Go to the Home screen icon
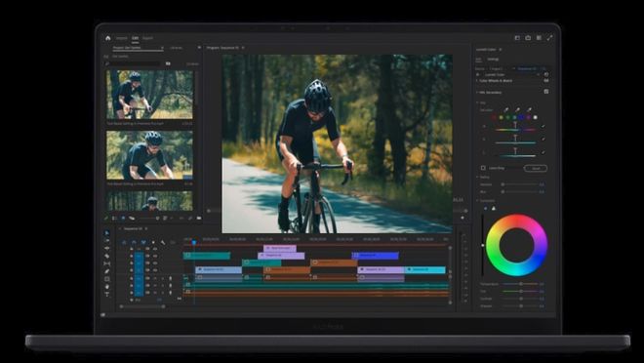Viewport: 644px width, 363px height. 108,38
